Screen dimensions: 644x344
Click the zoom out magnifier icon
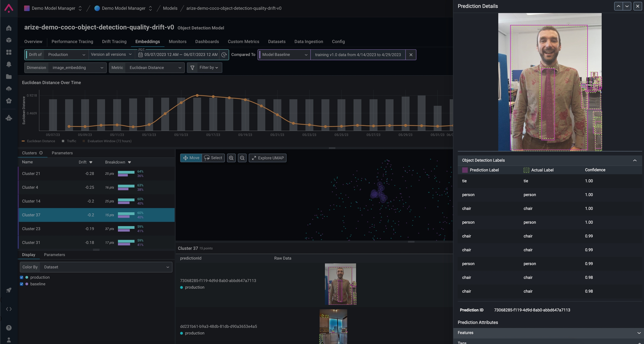[x=242, y=158]
